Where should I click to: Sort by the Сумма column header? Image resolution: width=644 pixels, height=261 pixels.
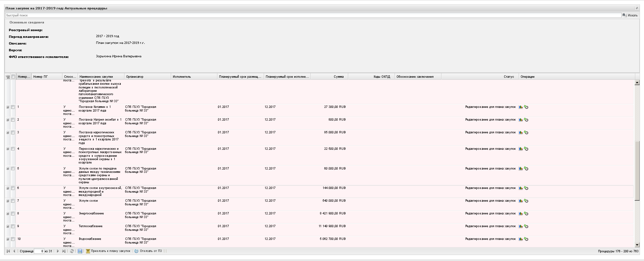click(329, 77)
